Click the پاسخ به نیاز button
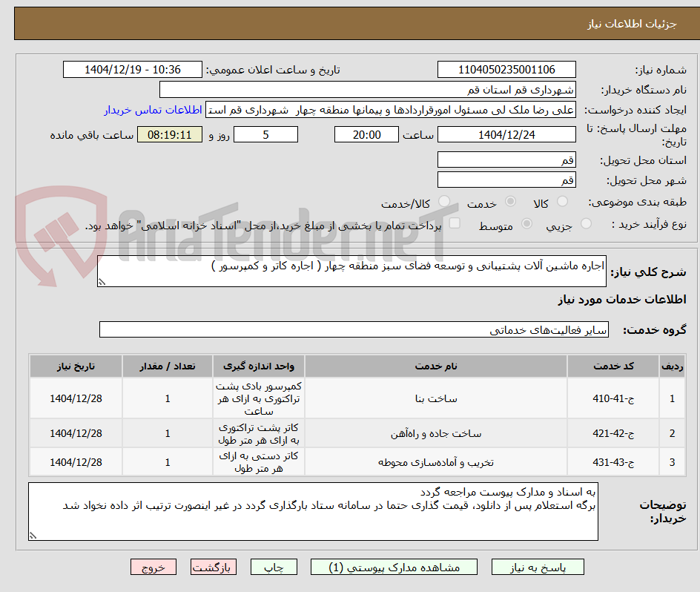The width and height of the screenshot is (700, 592). click(538, 568)
